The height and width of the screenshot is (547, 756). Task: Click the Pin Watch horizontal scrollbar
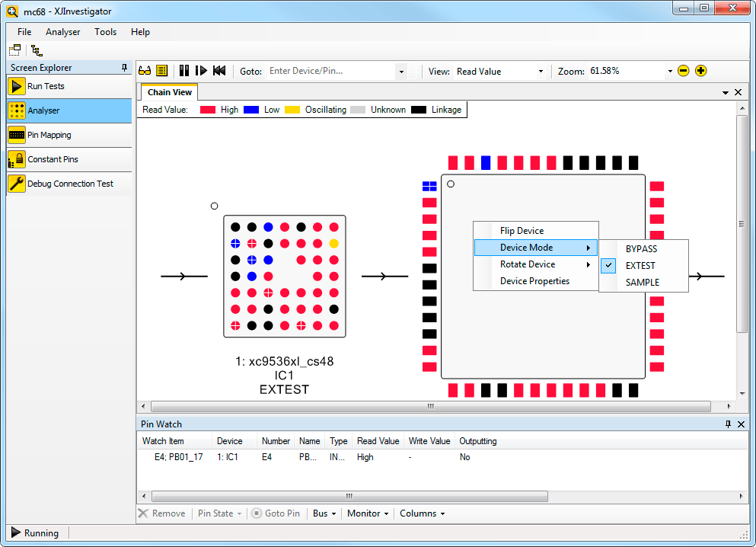349,496
